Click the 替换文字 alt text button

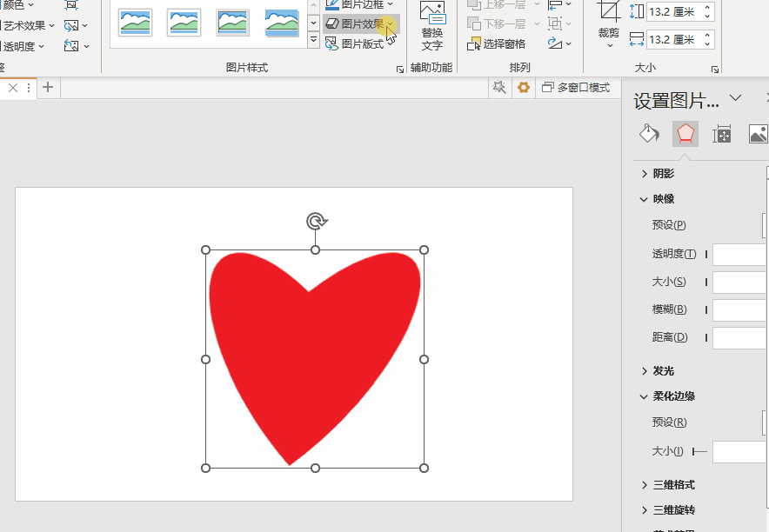tap(432, 26)
